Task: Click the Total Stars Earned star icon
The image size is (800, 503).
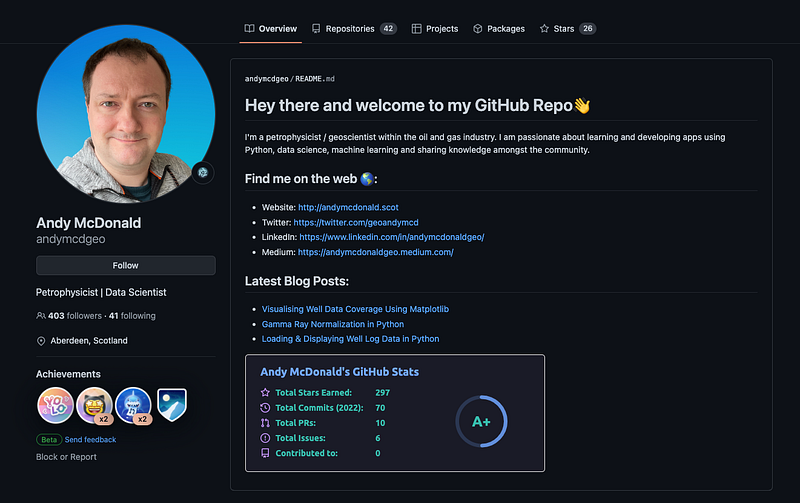Action: [x=265, y=393]
